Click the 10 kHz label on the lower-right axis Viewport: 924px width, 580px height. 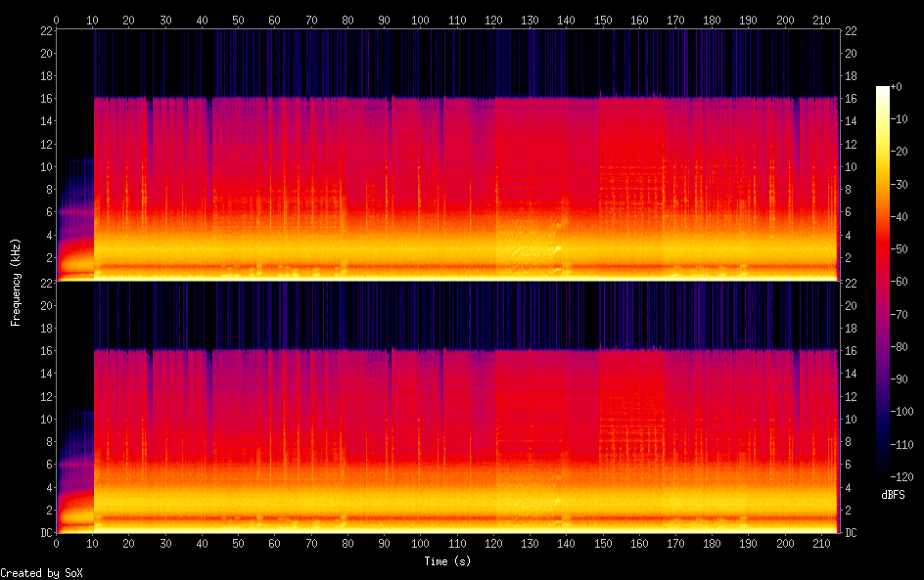852,419
